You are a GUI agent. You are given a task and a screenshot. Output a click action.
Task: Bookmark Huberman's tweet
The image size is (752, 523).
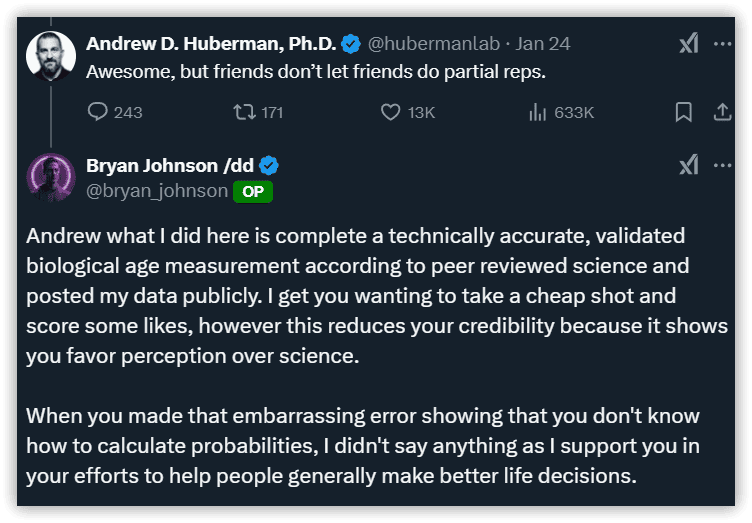click(683, 112)
